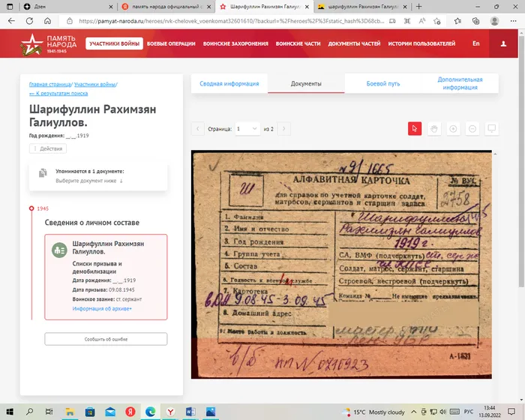The image size is (525, 420).
Task: Open Воинские захоронения menu item
Action: click(235, 43)
